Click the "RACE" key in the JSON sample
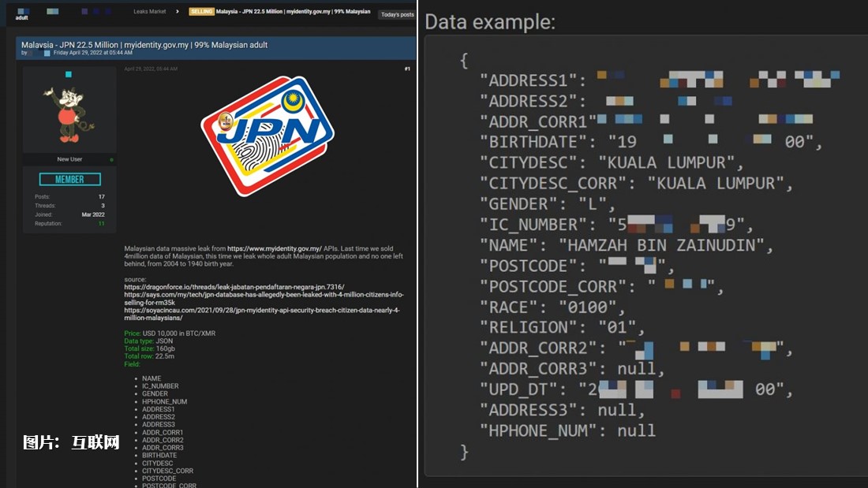Image resolution: width=868 pixels, height=488 pixels. (x=509, y=307)
